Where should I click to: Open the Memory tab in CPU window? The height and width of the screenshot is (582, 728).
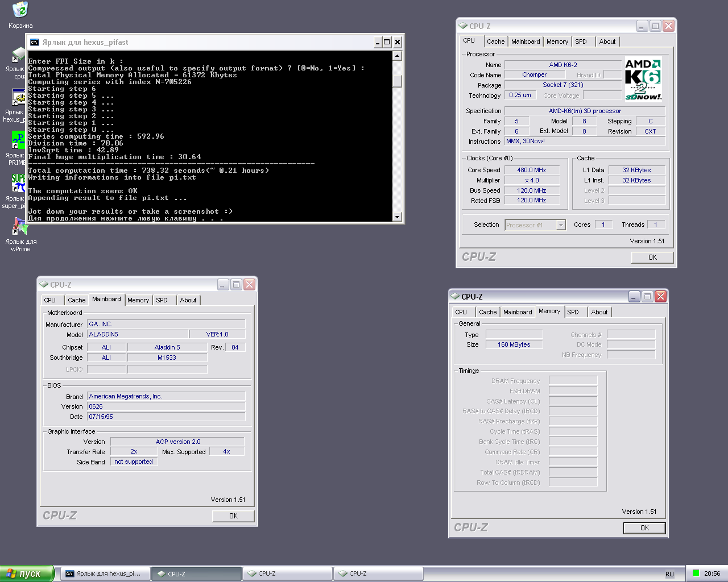click(x=557, y=41)
